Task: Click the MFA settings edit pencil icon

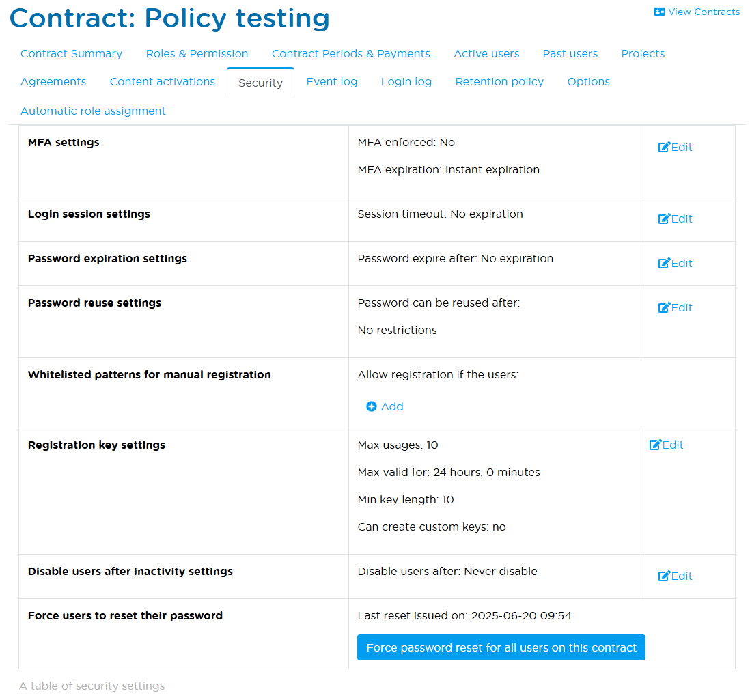Action: coord(664,147)
